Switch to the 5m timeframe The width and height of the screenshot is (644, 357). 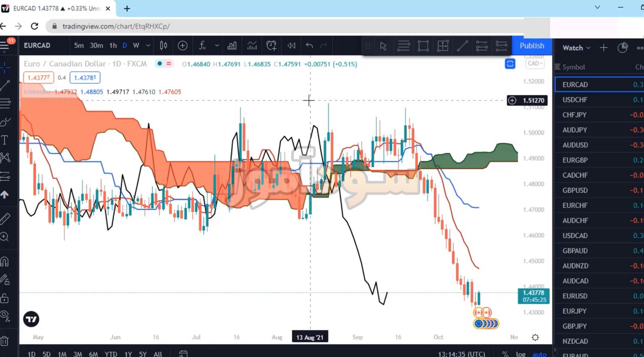click(x=79, y=46)
